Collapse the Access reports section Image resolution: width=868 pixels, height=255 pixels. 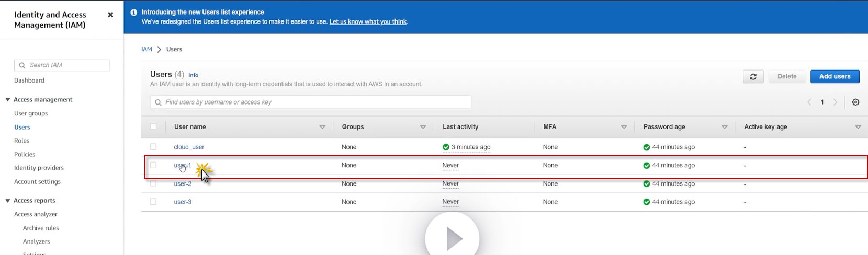coord(8,201)
